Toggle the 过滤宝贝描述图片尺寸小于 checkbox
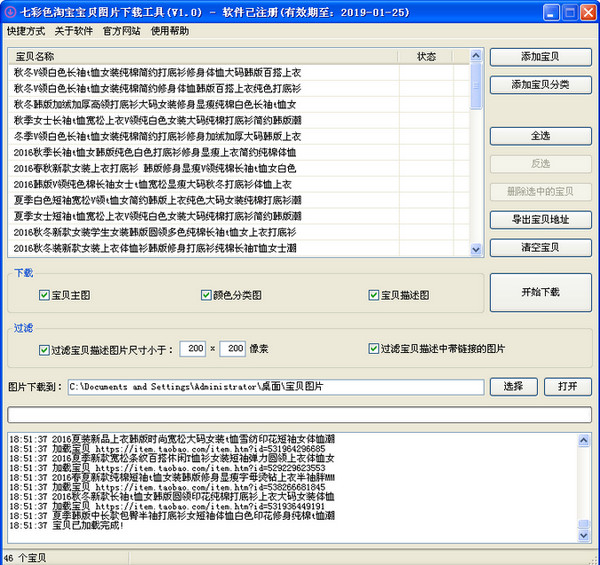This screenshot has height=565, width=600. tap(44, 350)
